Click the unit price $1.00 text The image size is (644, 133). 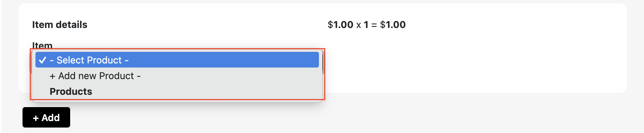coord(340,25)
